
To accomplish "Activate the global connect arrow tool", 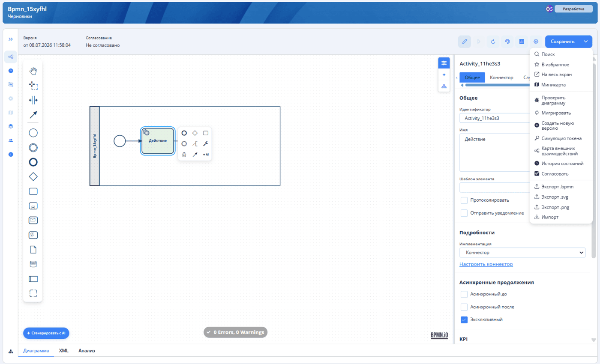I will [33, 115].
